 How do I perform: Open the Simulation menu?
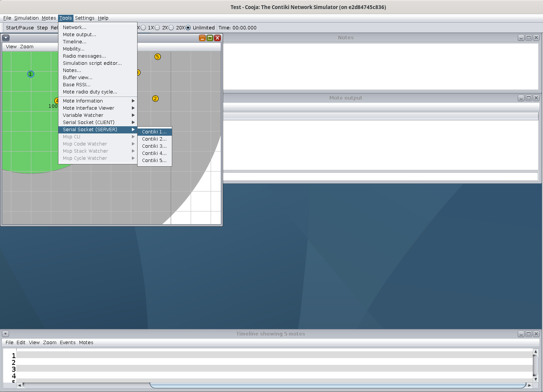pyautogui.click(x=26, y=18)
